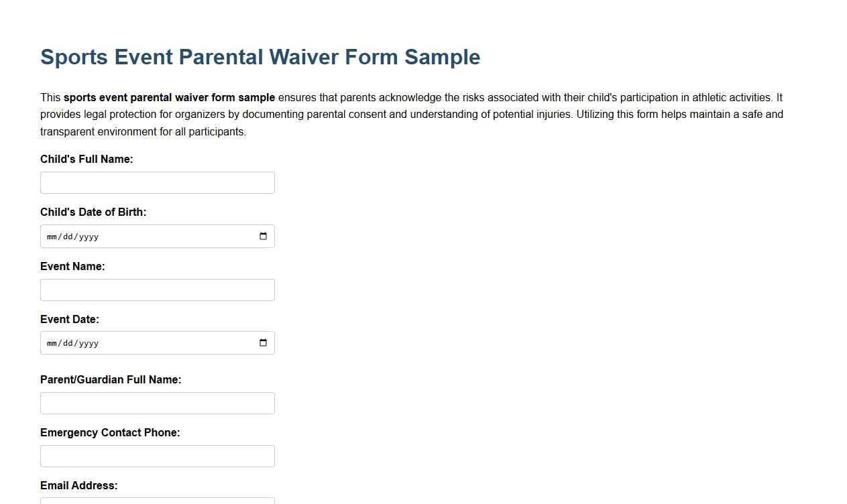Image resolution: width=847 pixels, height=504 pixels.
Task: Select the Emergency Contact Phone label
Action: 110,432
